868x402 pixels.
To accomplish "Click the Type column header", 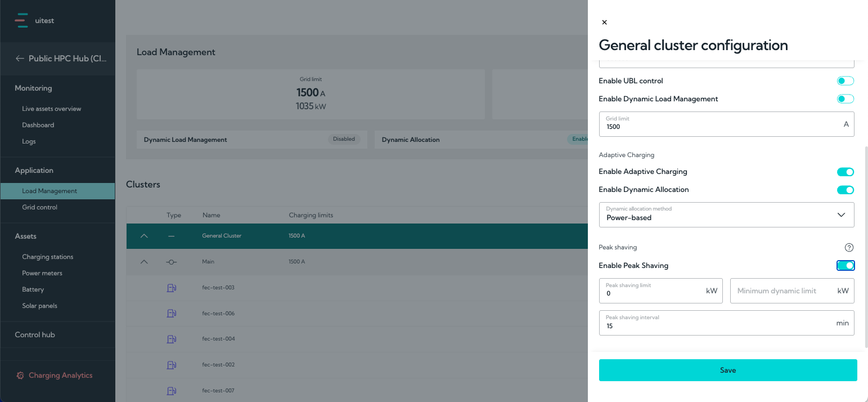I will [174, 215].
